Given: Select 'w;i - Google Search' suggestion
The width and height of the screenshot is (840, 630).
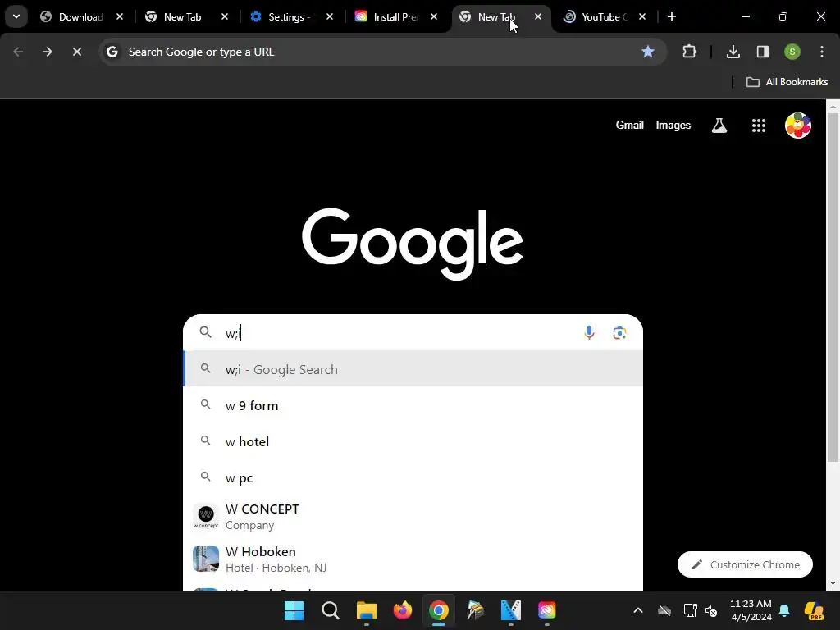Looking at the screenshot, I should coord(413,369).
